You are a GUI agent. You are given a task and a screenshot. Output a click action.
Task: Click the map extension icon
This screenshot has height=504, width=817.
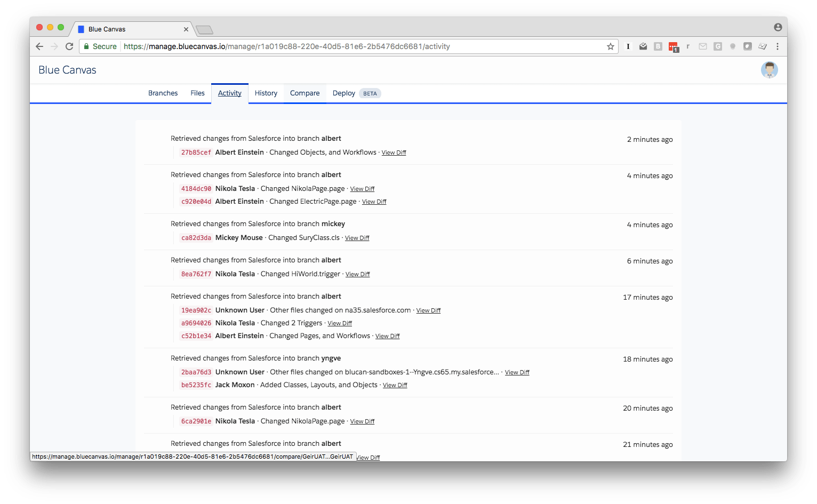[x=763, y=46]
